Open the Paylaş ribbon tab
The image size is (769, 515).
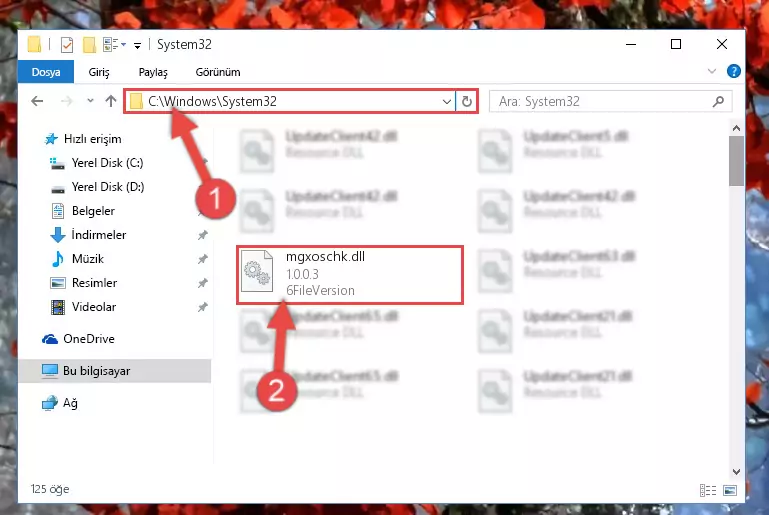(153, 72)
